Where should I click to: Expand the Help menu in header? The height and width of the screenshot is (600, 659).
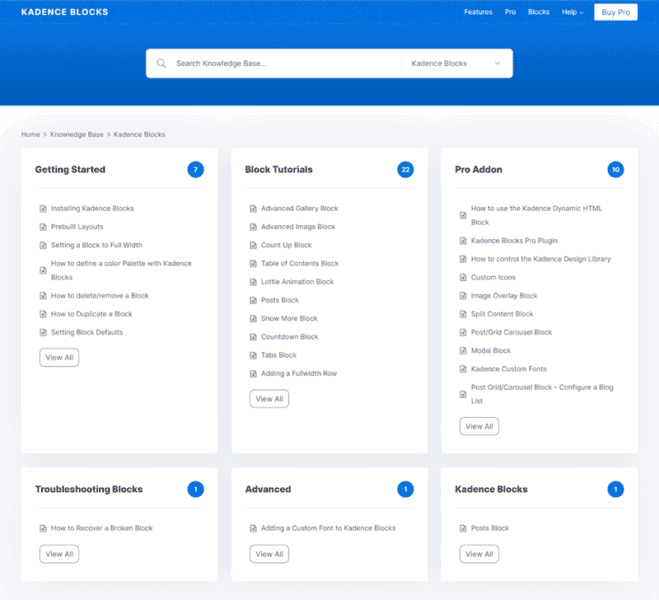click(x=572, y=12)
